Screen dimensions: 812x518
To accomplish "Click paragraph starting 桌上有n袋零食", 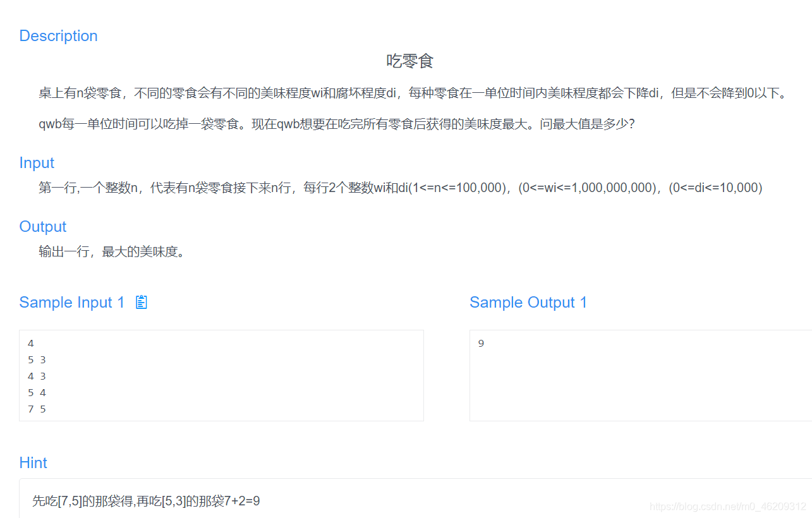I will [x=414, y=93].
